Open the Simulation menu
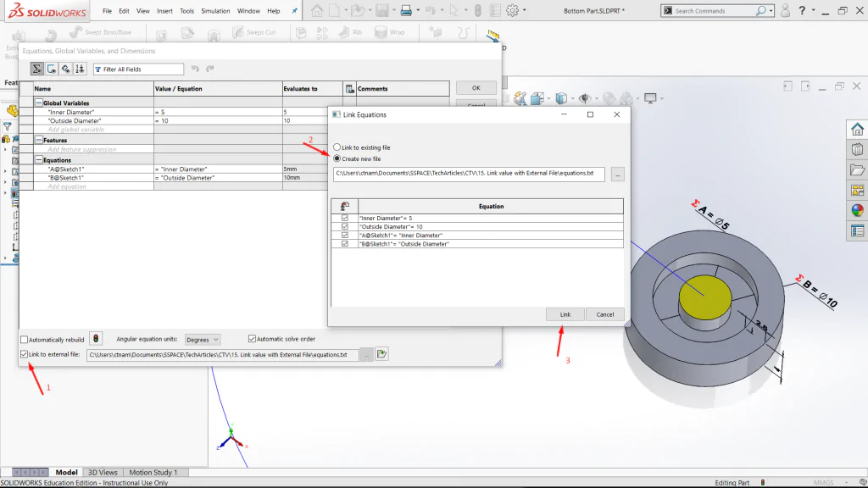The image size is (868, 488). (x=215, y=10)
